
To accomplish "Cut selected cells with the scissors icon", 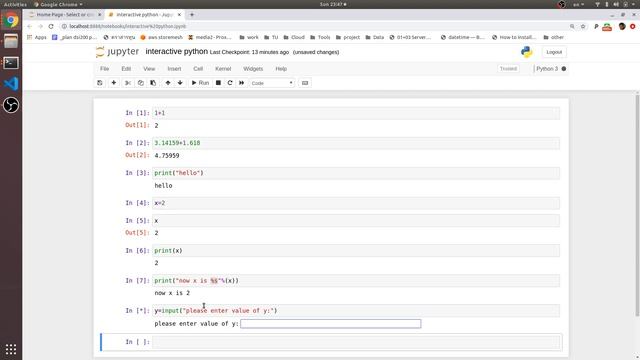I will pyautogui.click(x=128, y=83).
